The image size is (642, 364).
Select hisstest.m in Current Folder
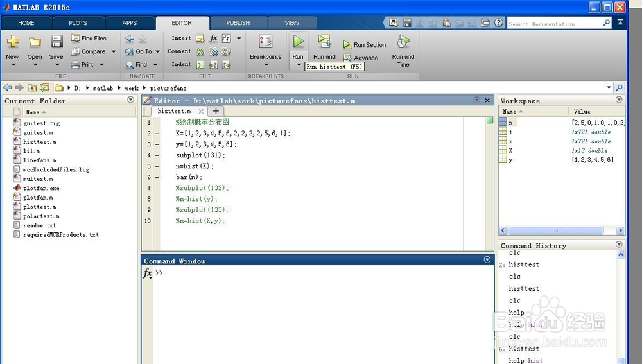click(39, 142)
